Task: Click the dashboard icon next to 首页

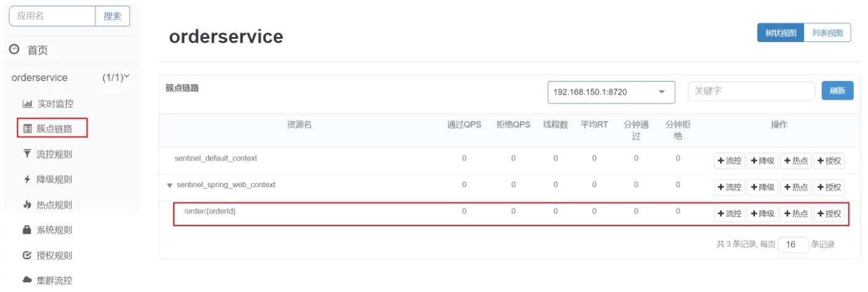Action: point(15,50)
